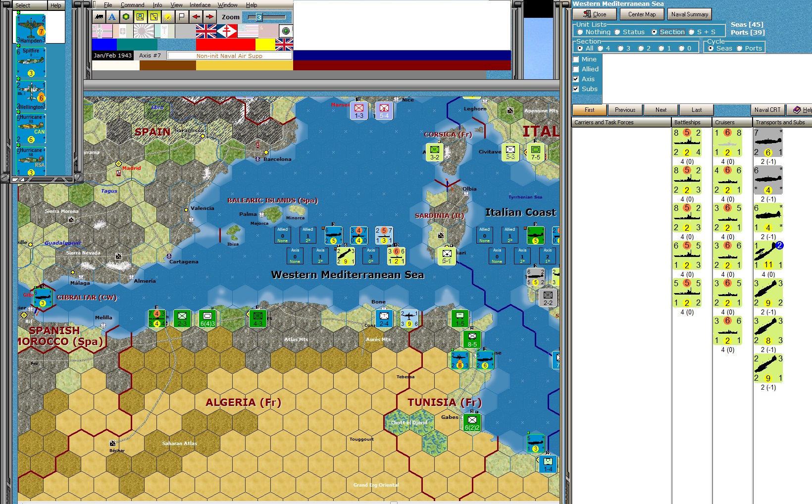Image resolution: width=812 pixels, height=504 pixels.
Task: Select the faded Japan rising sun flag
Action: tap(144, 31)
